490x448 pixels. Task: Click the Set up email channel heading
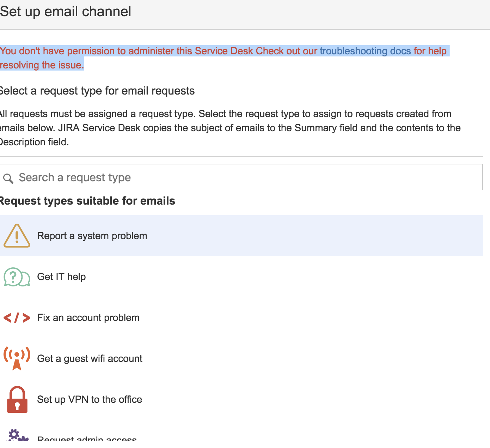click(66, 12)
